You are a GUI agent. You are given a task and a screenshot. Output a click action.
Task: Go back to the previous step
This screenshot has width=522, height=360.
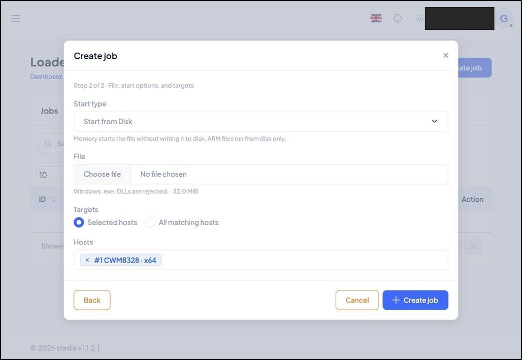pyautogui.click(x=92, y=300)
